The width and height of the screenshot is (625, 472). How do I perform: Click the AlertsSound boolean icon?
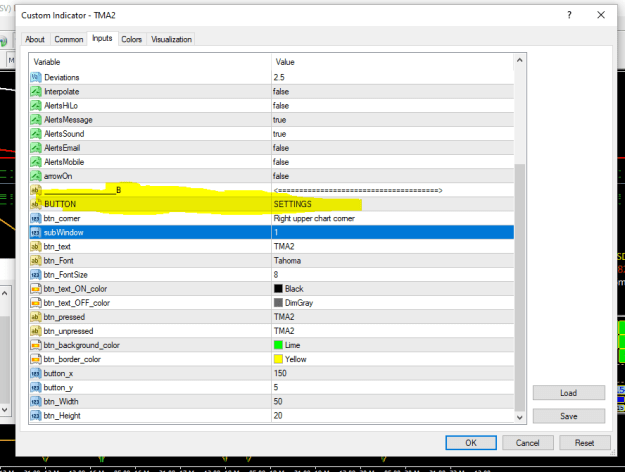pyautogui.click(x=36, y=134)
